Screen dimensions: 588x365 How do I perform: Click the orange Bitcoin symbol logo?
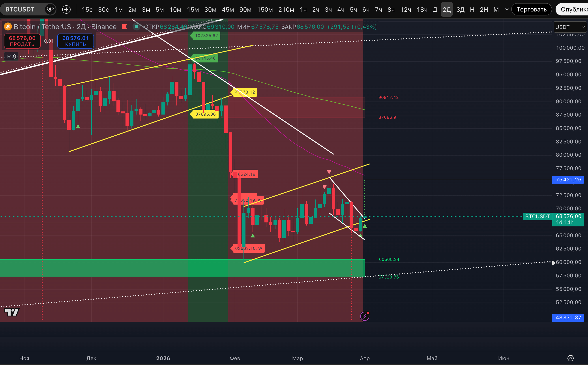coord(8,26)
